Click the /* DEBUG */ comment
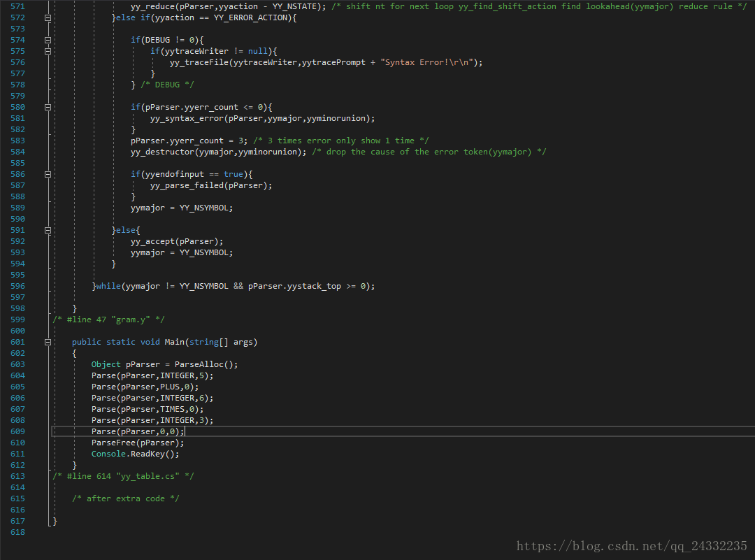The image size is (755, 560). pos(167,85)
